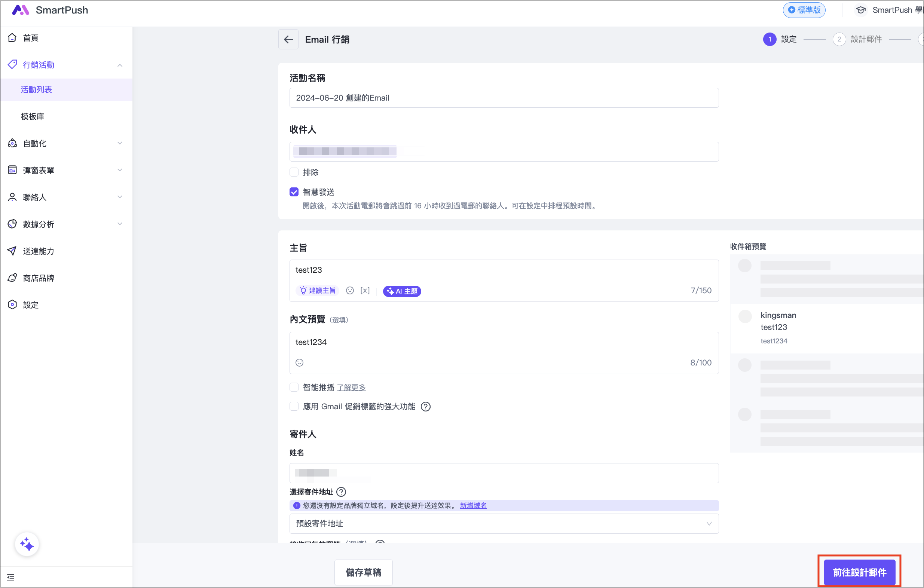Click the 前往設計郵件 button

(859, 572)
